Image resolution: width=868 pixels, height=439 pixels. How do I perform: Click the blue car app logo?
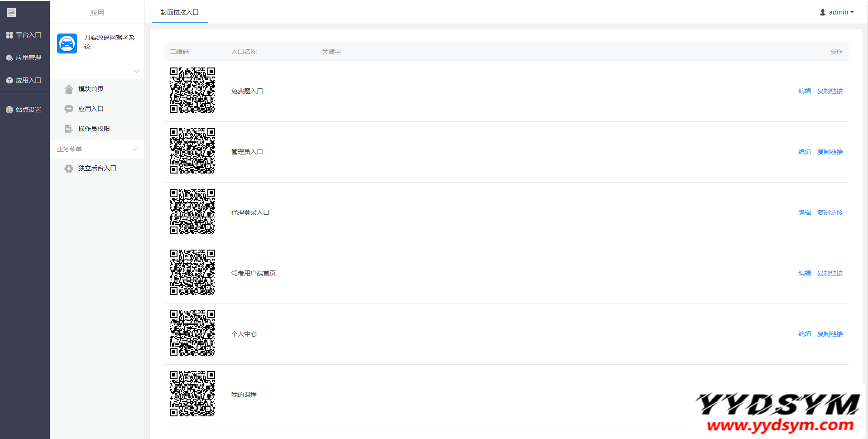click(67, 43)
